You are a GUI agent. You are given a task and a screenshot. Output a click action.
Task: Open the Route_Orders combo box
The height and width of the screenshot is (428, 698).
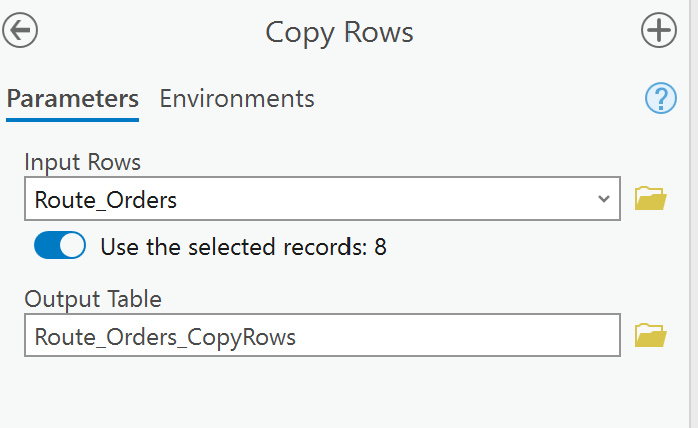pos(320,199)
